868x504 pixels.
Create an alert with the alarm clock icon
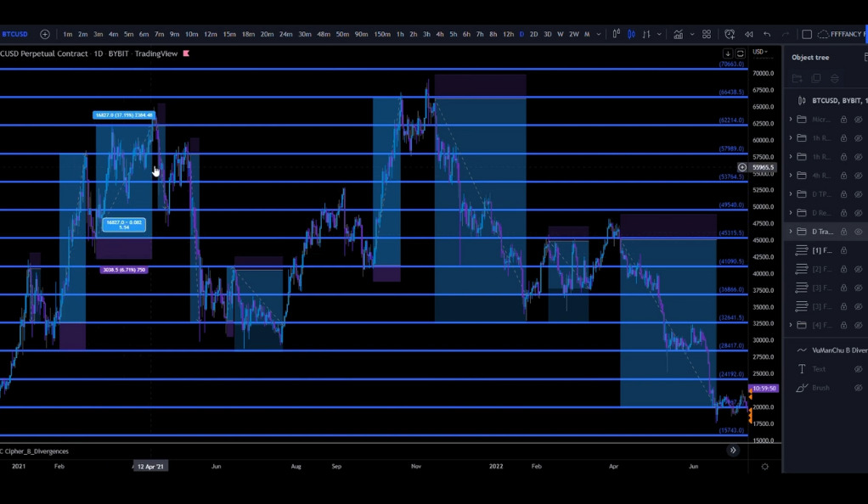click(730, 34)
